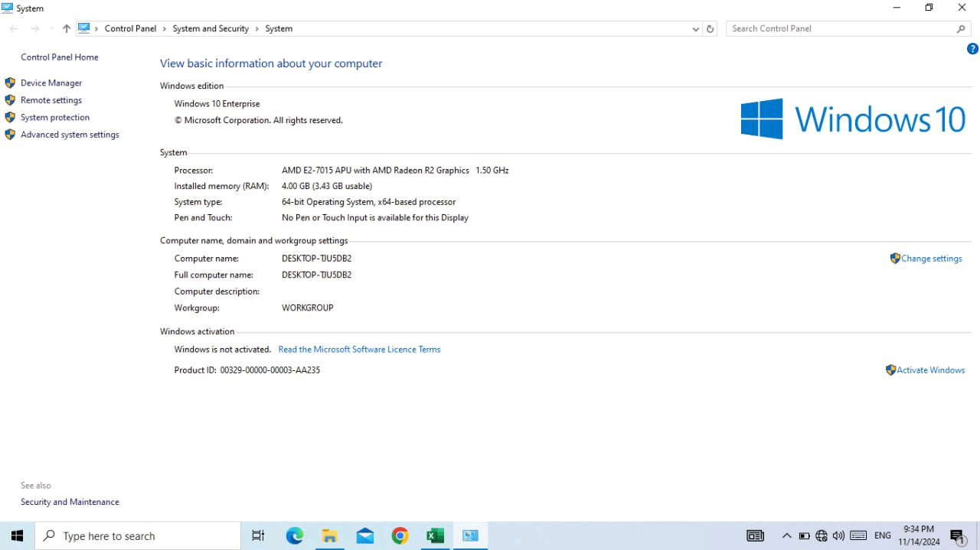Open File Explorer from the taskbar
This screenshot has height=550, width=980.
[330, 535]
